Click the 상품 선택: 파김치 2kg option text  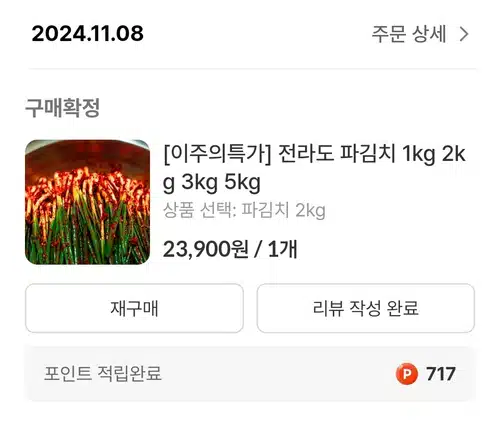tap(244, 211)
